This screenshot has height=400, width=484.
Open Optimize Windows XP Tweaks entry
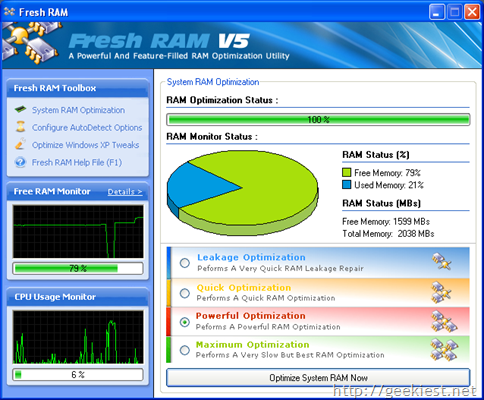[86, 145]
